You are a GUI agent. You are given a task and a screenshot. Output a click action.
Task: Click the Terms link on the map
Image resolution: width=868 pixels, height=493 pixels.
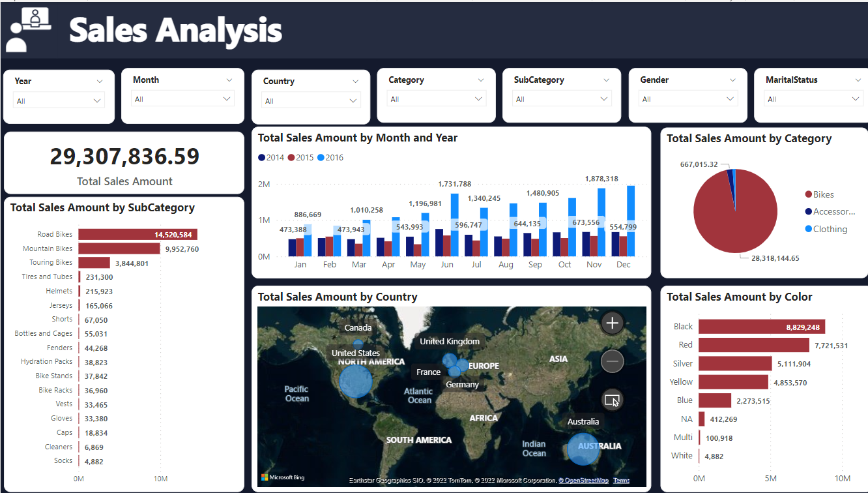(x=621, y=480)
